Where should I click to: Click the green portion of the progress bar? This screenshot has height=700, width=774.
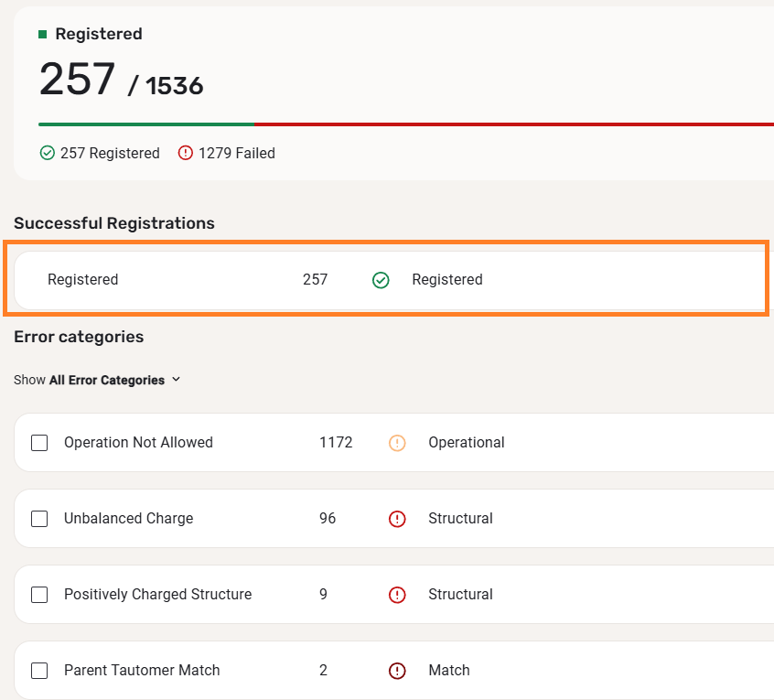pyautogui.click(x=146, y=124)
